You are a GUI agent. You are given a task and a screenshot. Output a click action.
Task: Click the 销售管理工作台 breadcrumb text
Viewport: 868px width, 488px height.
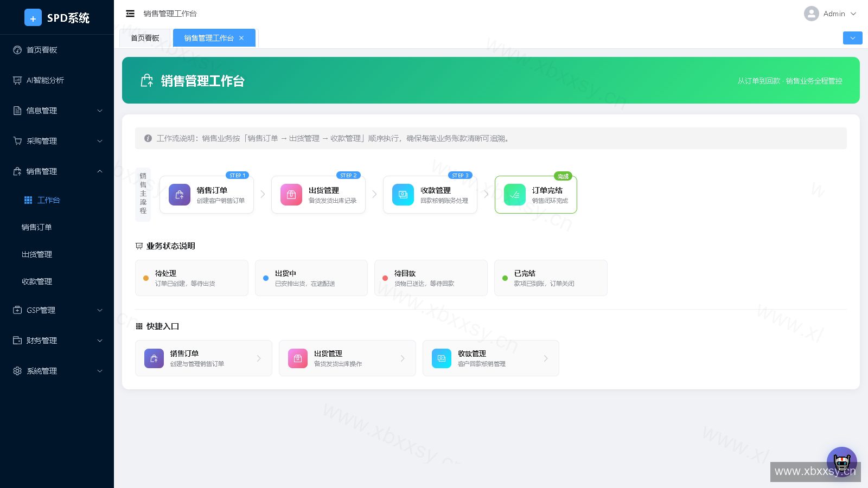[x=170, y=14]
